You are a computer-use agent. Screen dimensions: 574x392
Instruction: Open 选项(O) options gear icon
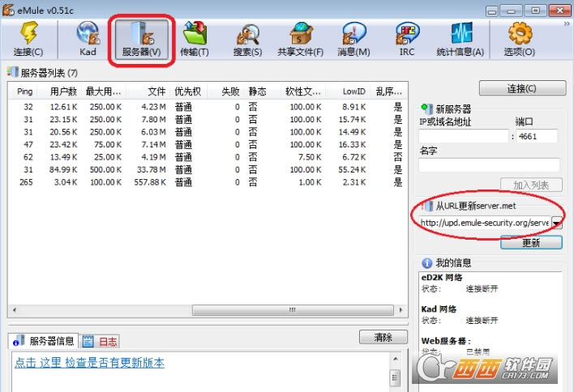pos(519,39)
